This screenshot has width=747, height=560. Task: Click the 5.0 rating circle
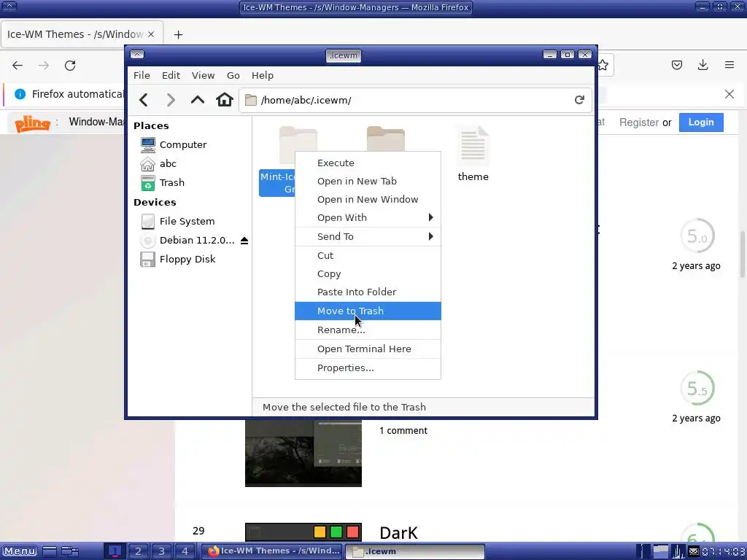click(x=697, y=236)
